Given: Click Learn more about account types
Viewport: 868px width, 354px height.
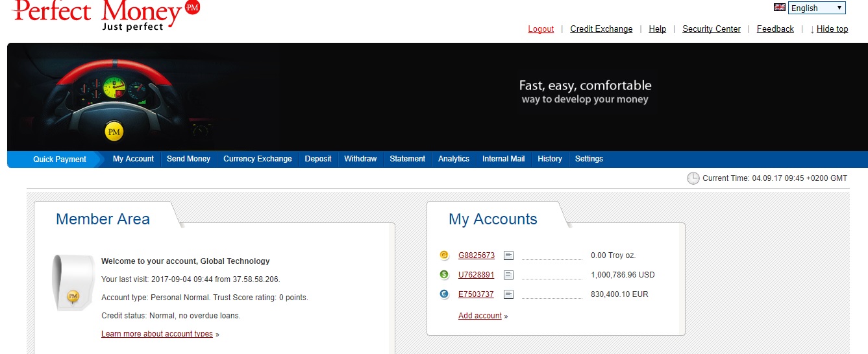Looking at the screenshot, I should pyautogui.click(x=157, y=334).
